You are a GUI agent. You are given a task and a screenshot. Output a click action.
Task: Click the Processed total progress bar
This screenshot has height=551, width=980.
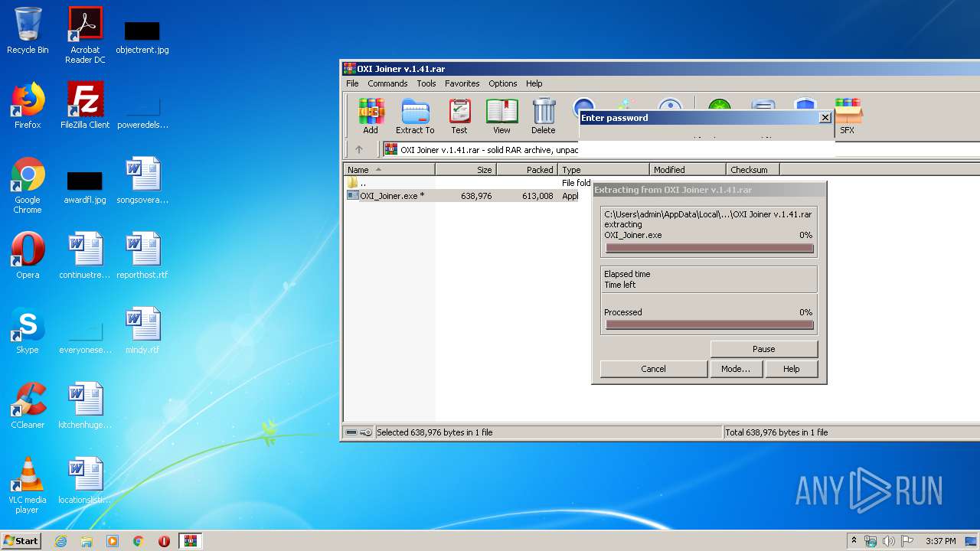coord(709,325)
